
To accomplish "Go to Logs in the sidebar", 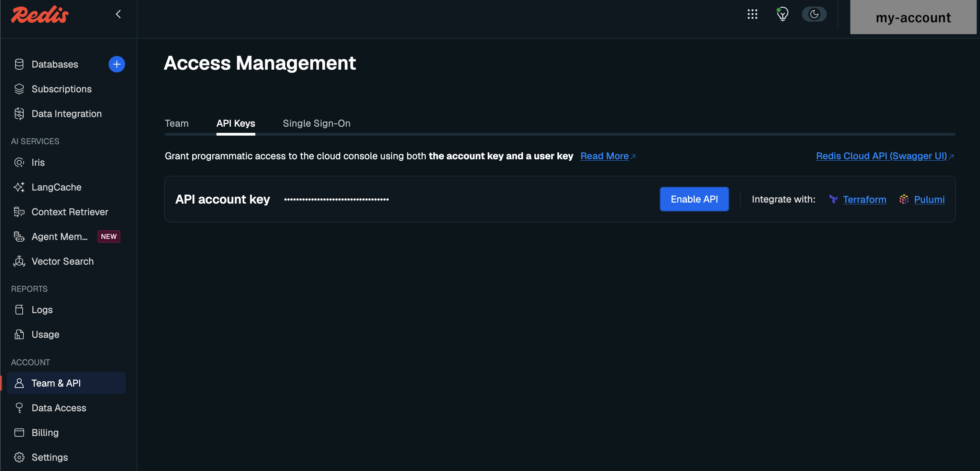I will click(x=42, y=310).
